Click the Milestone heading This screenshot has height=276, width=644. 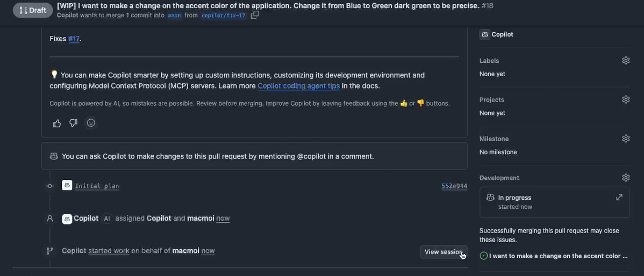pyautogui.click(x=493, y=139)
